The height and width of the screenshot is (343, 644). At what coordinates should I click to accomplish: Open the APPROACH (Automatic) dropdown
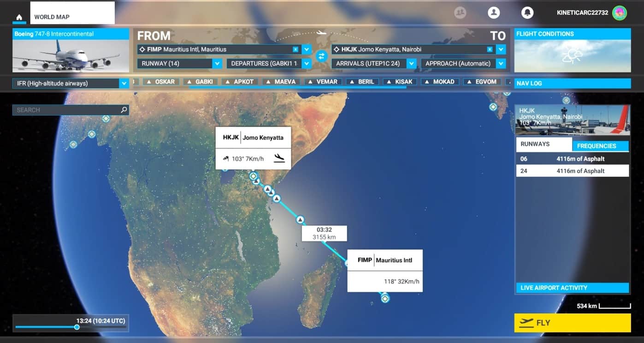(x=501, y=64)
